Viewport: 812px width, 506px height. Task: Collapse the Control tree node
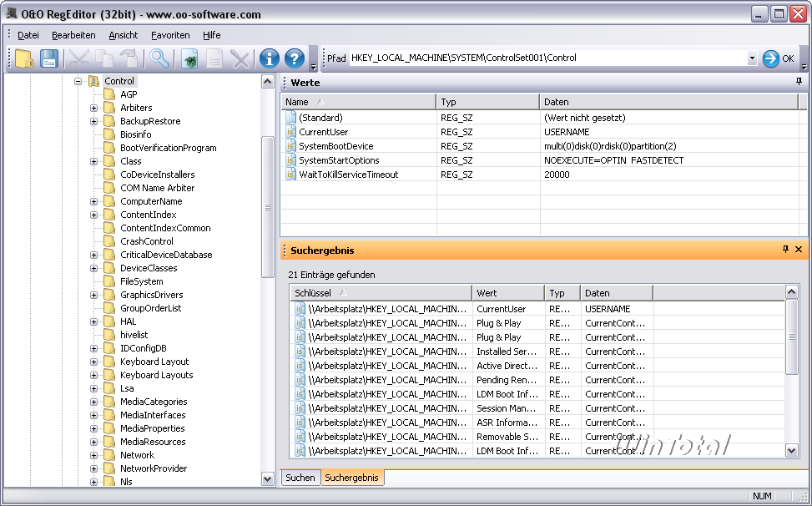point(78,81)
